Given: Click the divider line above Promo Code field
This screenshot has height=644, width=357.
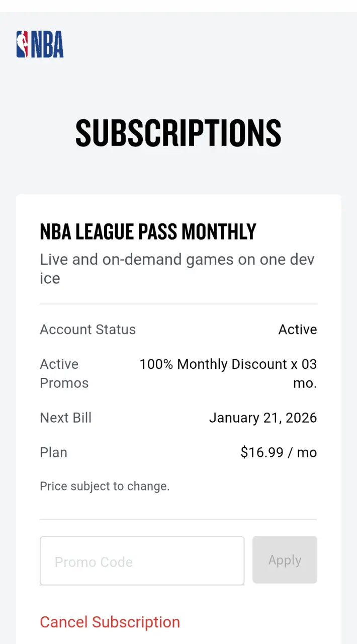Looking at the screenshot, I should point(178,519).
